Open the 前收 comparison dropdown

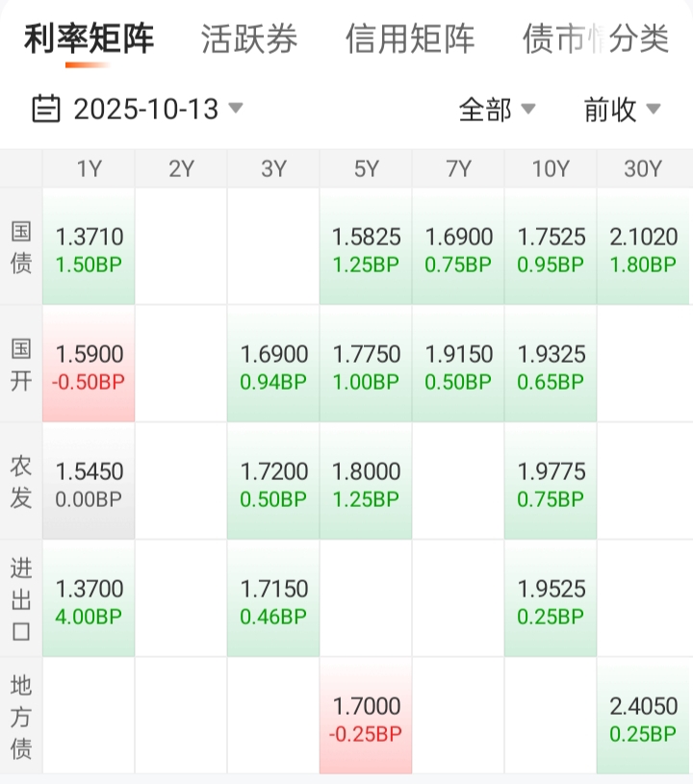(x=622, y=110)
